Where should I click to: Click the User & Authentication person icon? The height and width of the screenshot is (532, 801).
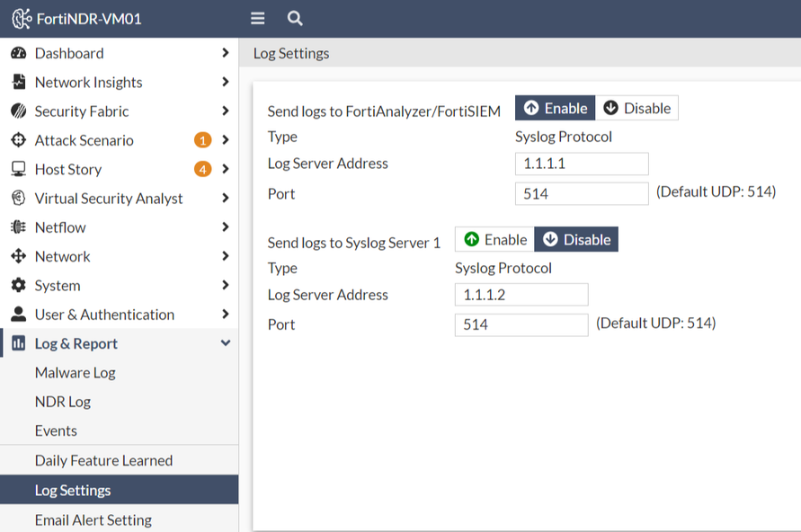tap(18, 315)
